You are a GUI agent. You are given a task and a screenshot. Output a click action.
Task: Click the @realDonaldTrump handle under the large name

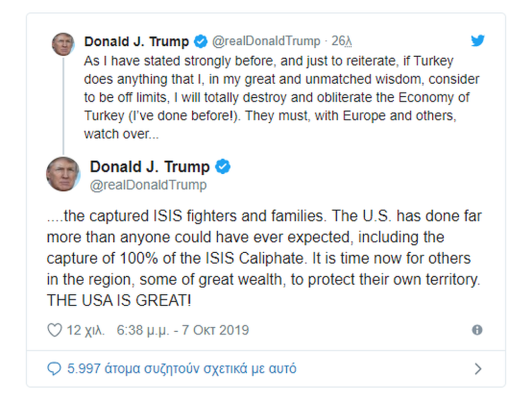pos(148,185)
